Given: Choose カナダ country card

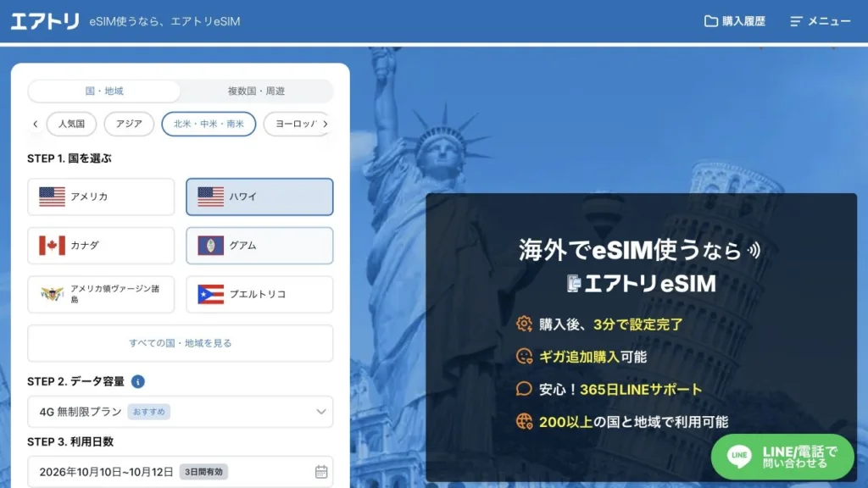Looking at the screenshot, I should point(101,245).
